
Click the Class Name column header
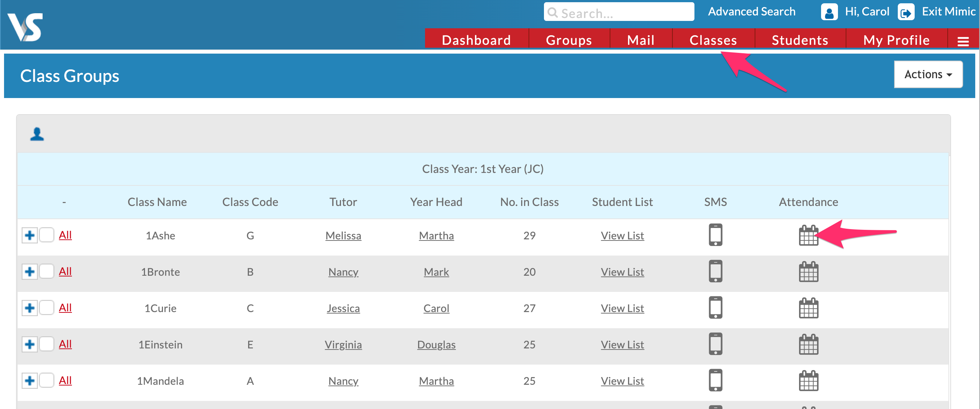tap(157, 202)
